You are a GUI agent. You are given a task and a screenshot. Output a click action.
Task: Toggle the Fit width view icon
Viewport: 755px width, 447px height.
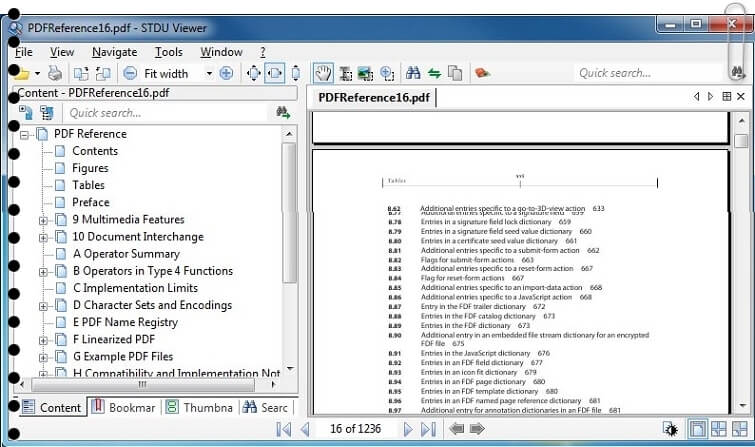coord(274,73)
